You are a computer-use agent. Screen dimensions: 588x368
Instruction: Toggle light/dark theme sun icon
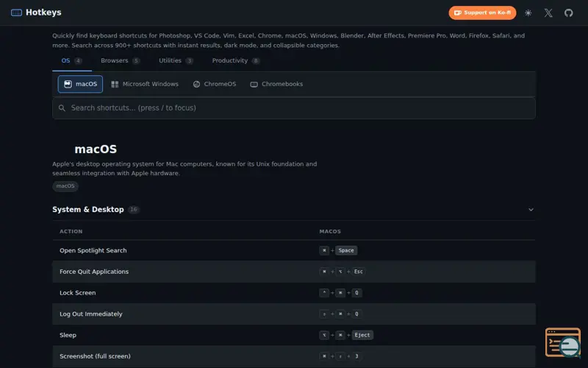coord(528,13)
